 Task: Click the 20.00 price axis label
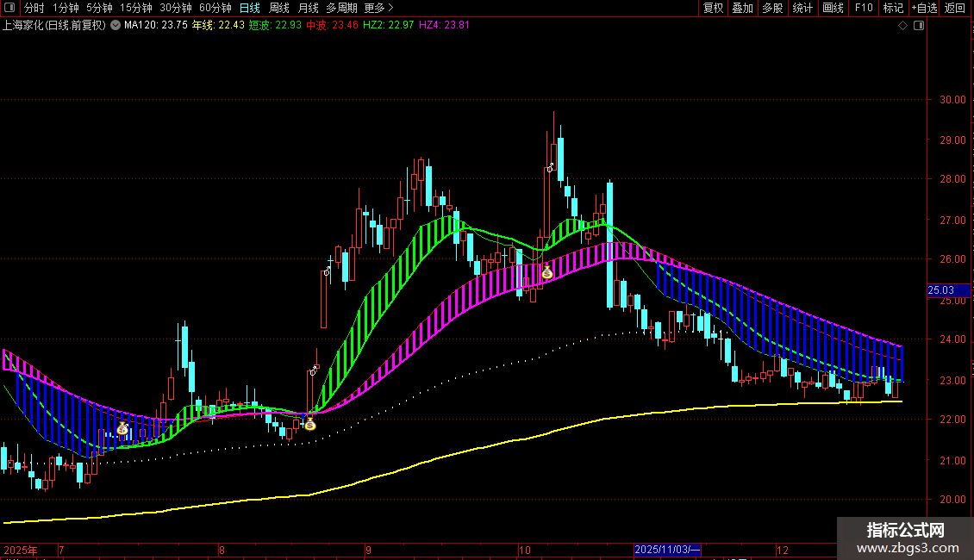(952, 499)
